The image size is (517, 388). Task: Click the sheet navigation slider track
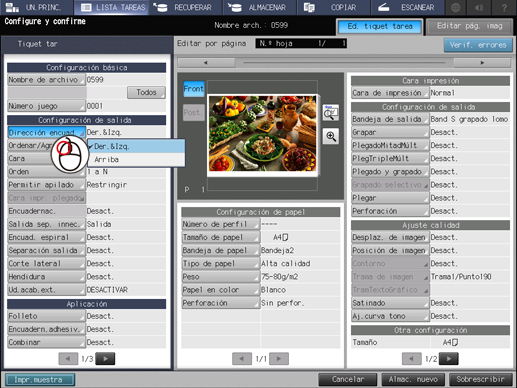tap(344, 62)
